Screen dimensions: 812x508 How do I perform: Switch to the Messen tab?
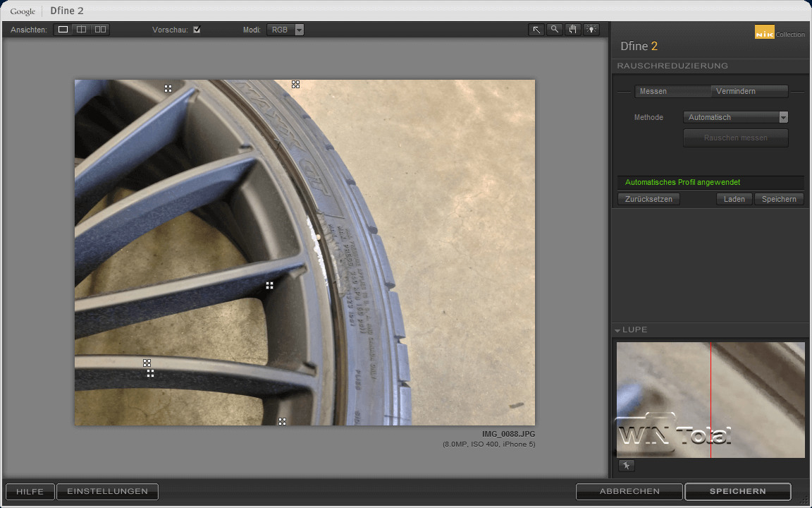point(653,91)
